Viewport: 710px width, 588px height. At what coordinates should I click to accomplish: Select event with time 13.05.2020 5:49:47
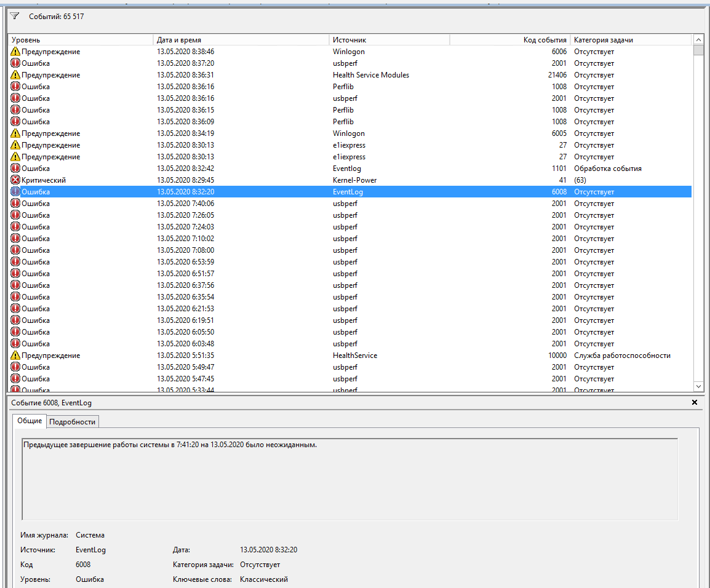pyautogui.click(x=186, y=367)
